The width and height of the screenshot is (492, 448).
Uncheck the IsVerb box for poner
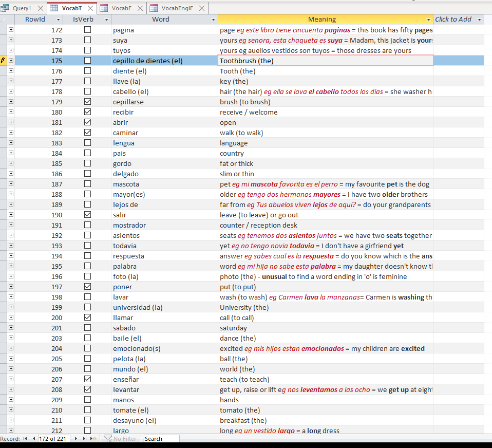(x=87, y=286)
